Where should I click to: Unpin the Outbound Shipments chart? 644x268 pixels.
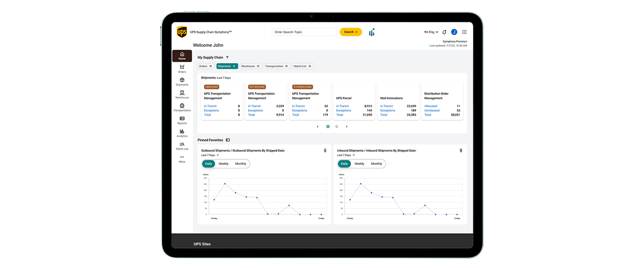325,151
